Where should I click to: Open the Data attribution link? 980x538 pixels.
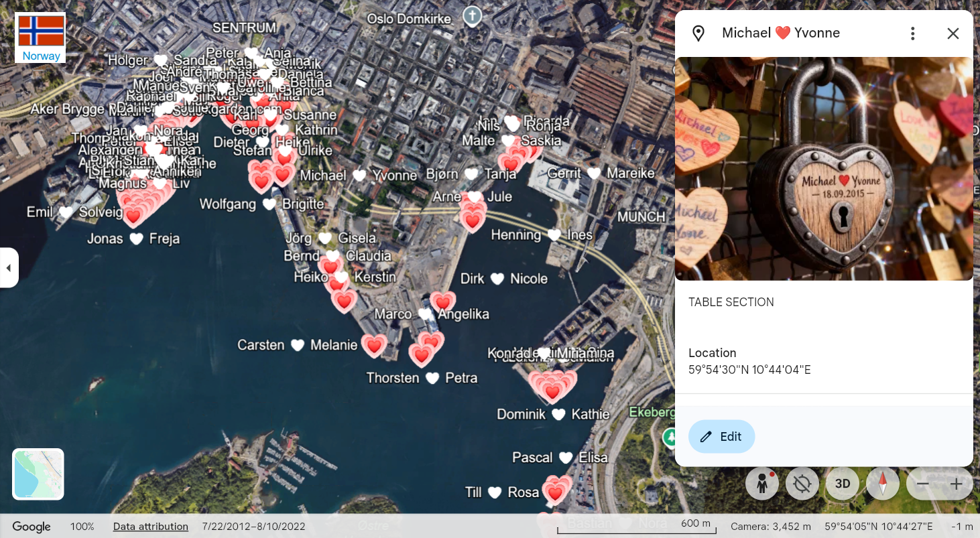[151, 527]
